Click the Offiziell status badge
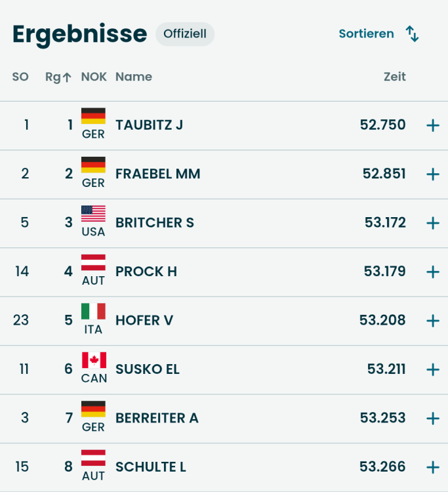 tap(185, 34)
